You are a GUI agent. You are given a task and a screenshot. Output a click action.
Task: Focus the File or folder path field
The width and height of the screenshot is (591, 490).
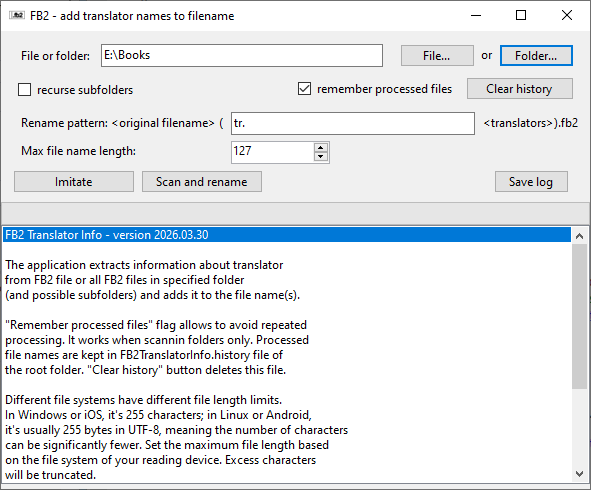(x=242, y=55)
